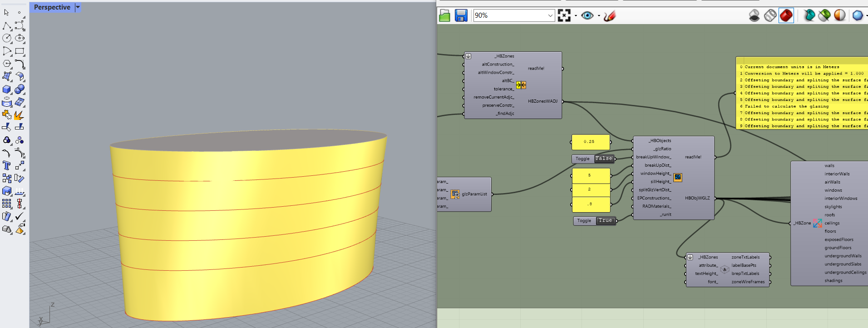This screenshot has height=328, width=868.
Task: Click the _HBZone input on decompose component
Action: (802, 223)
